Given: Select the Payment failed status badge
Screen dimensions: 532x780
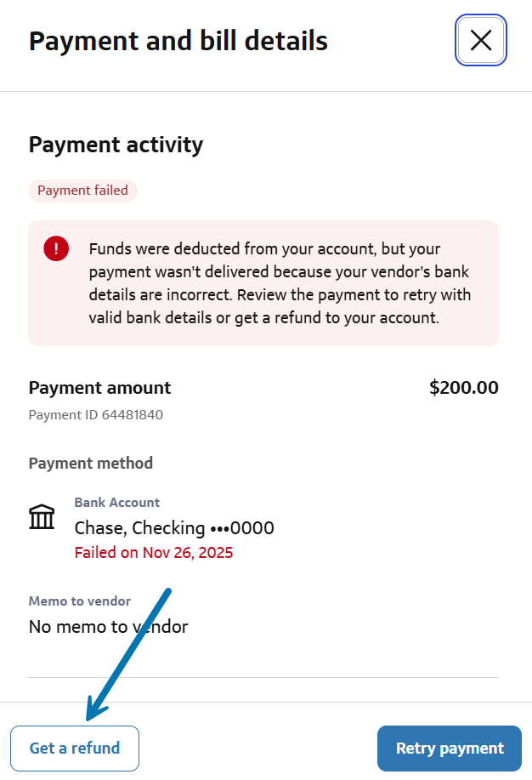Looking at the screenshot, I should click(82, 191).
